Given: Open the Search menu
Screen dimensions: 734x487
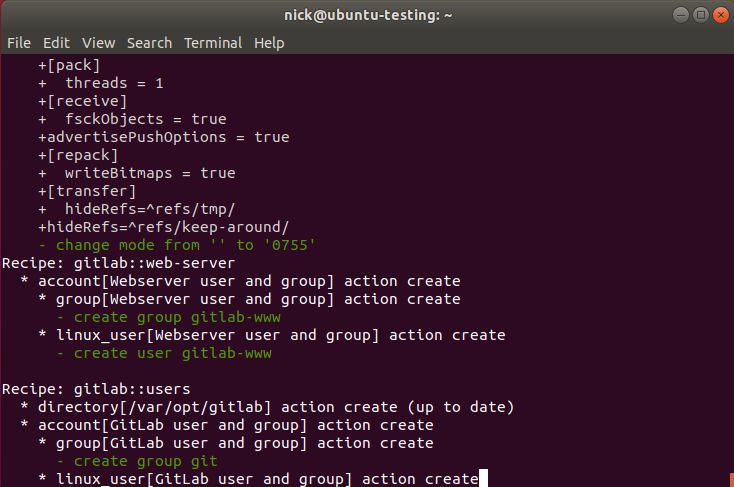Looking at the screenshot, I should [x=149, y=43].
